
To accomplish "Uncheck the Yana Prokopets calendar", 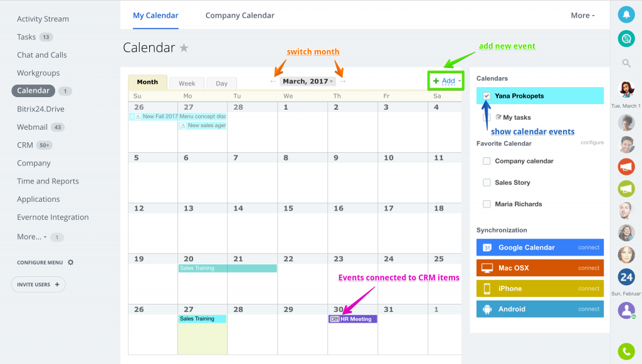I will click(x=487, y=96).
